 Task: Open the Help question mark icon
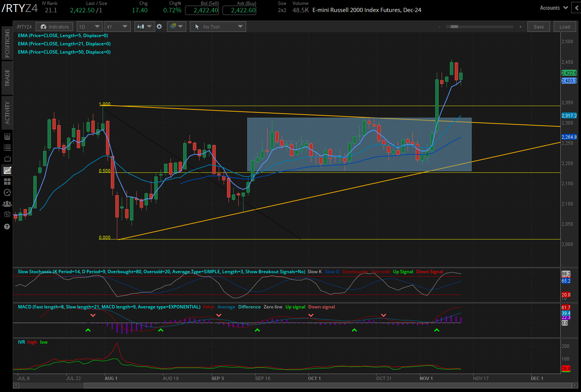[x=7, y=226]
